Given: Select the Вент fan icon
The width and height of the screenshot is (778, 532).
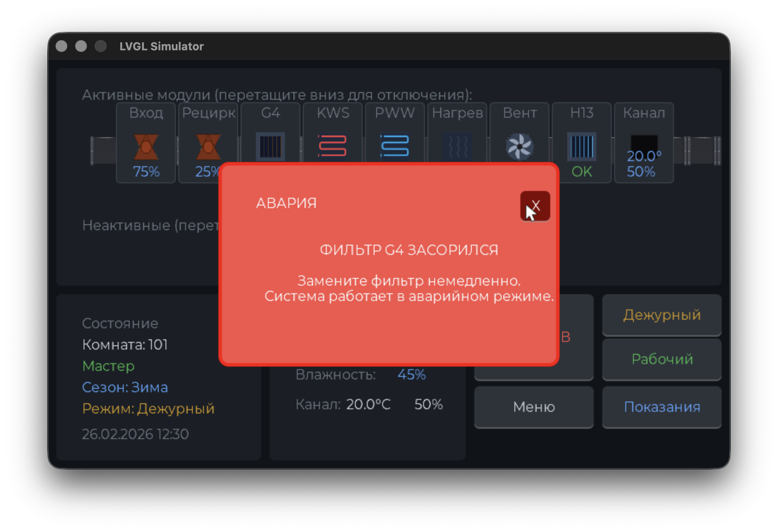Looking at the screenshot, I should click(x=519, y=146).
